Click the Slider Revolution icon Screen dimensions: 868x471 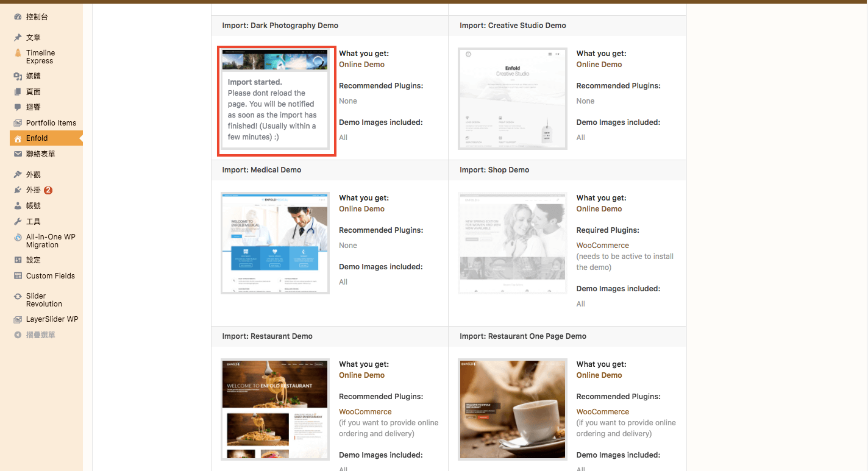[x=18, y=296]
